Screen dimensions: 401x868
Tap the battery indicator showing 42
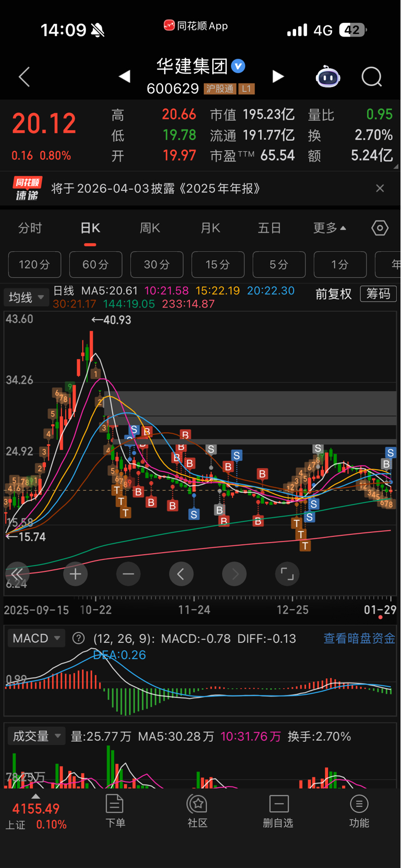pyautogui.click(x=353, y=30)
